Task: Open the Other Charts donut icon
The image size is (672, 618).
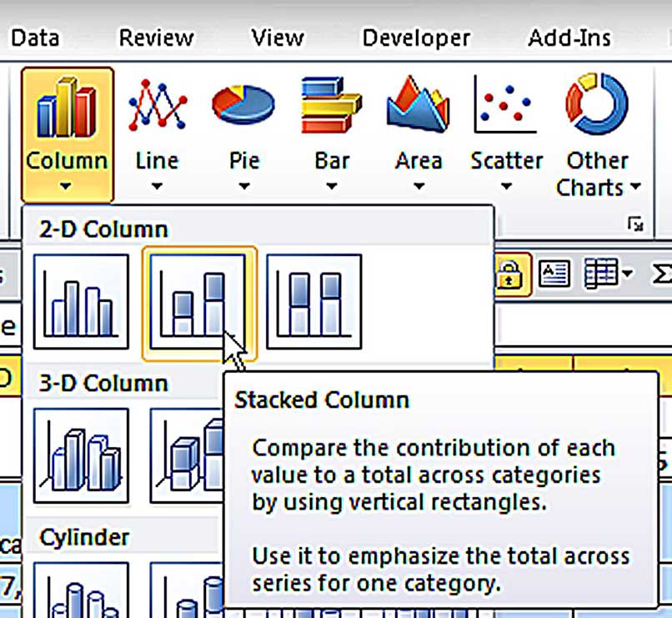Action: click(x=597, y=103)
